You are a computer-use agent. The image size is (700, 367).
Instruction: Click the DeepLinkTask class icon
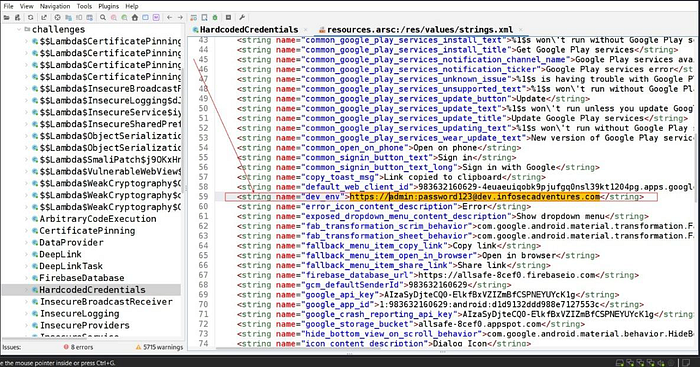[35, 267]
